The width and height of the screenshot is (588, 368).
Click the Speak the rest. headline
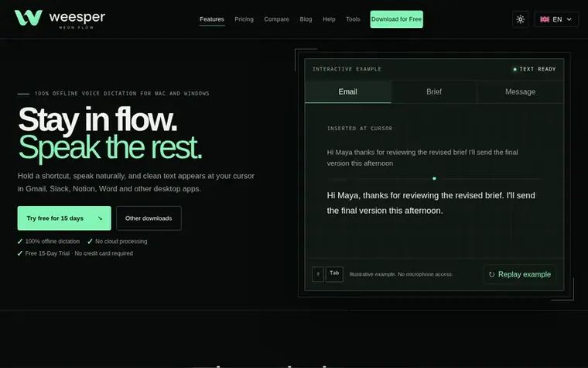pyautogui.click(x=110, y=147)
